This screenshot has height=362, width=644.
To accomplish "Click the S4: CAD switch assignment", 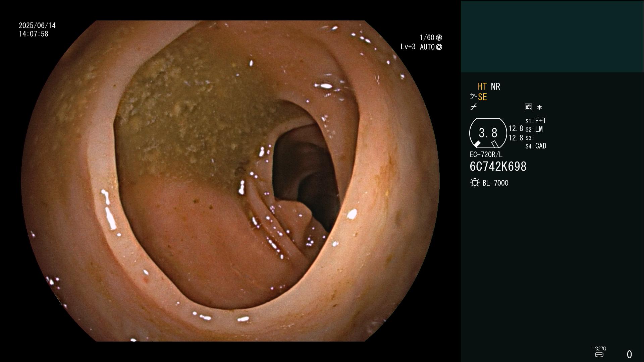I will pyautogui.click(x=536, y=146).
